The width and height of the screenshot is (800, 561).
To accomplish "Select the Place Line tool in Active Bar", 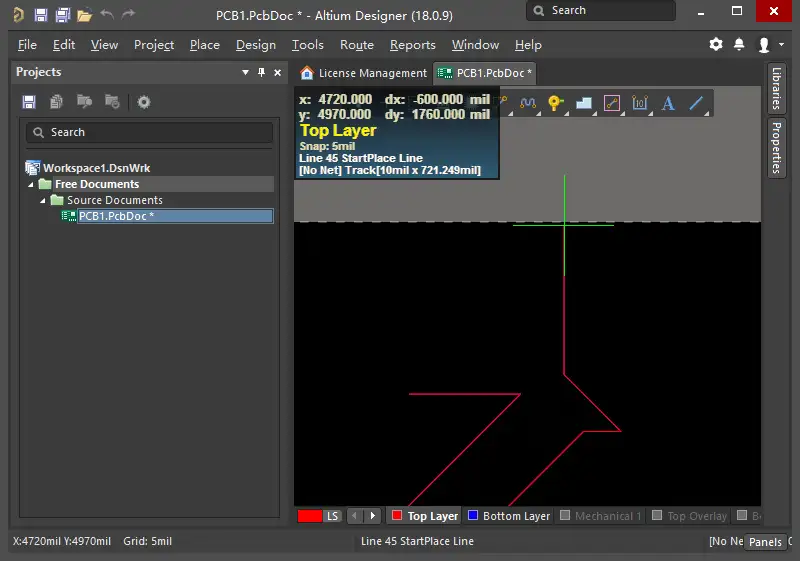I will pos(697,103).
